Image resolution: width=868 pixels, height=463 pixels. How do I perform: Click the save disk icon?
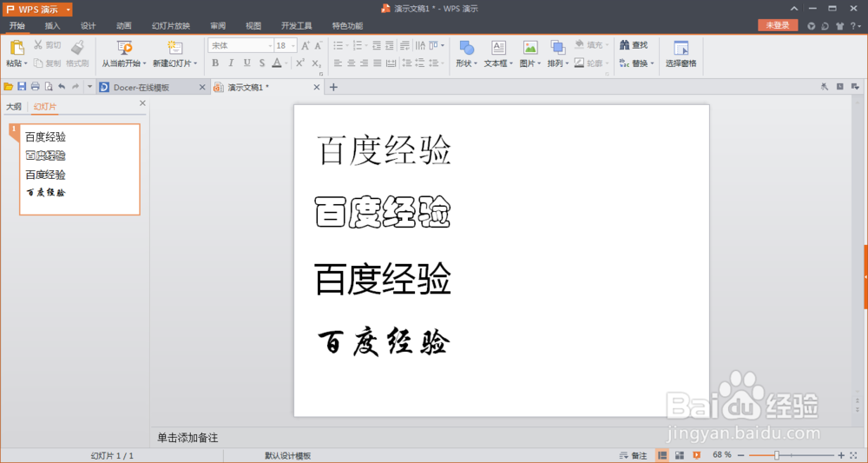(x=22, y=86)
